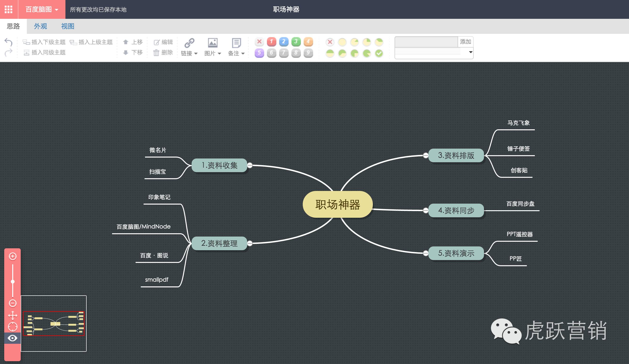Click 插入下级主题 button

point(44,42)
